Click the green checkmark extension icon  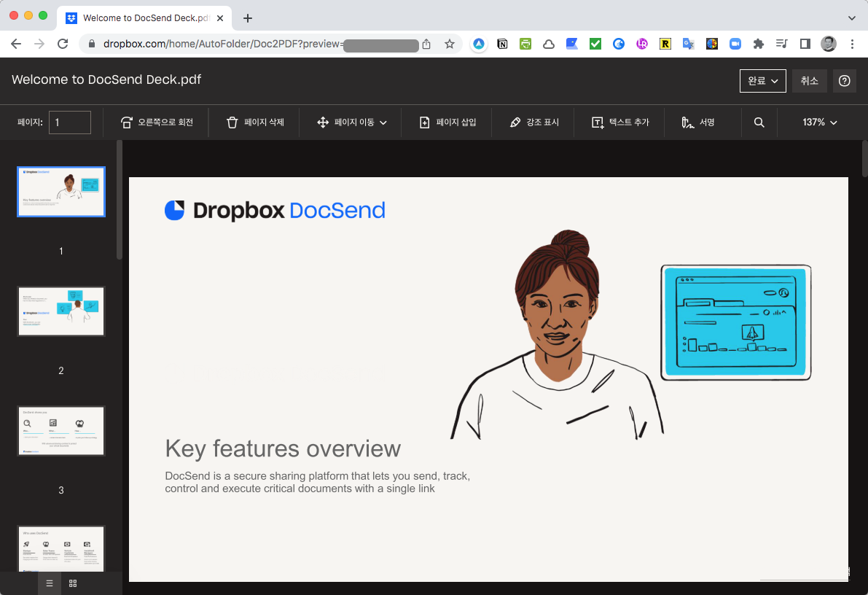pos(595,44)
